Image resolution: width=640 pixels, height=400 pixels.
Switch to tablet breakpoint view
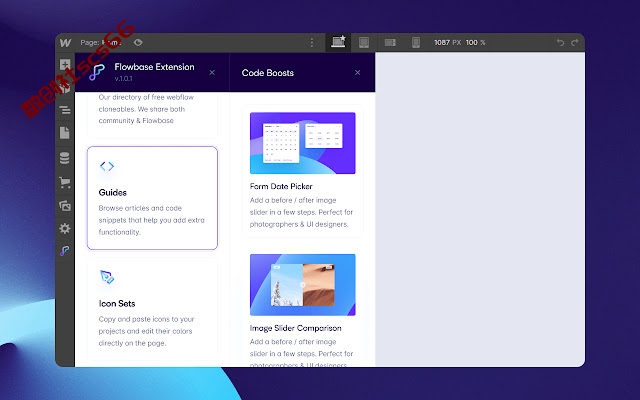364,42
